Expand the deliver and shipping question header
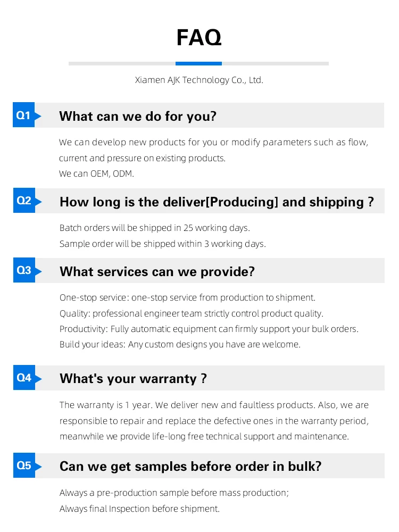The image size is (399, 532). click(x=217, y=202)
